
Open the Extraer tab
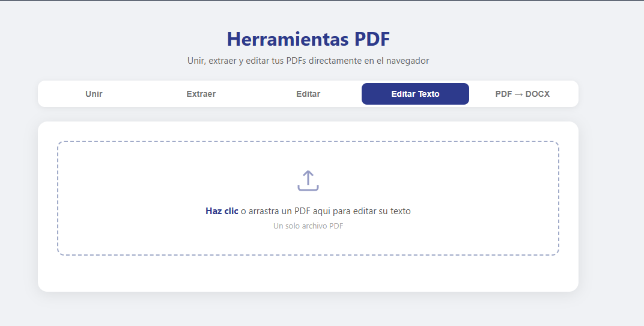click(x=201, y=94)
